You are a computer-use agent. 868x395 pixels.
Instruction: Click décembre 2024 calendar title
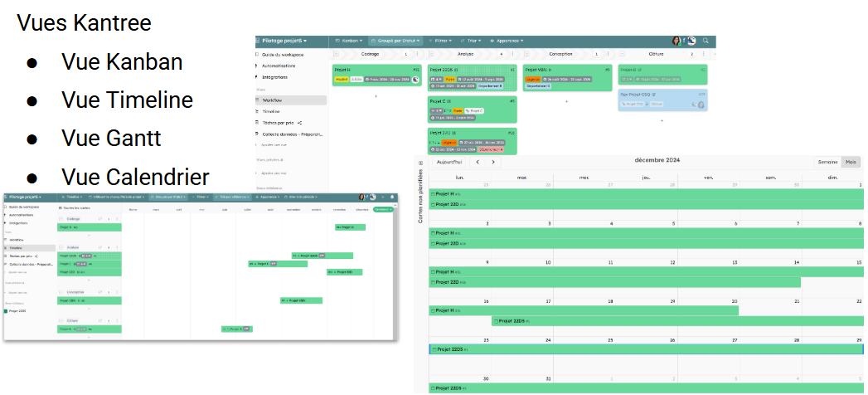pos(657,160)
